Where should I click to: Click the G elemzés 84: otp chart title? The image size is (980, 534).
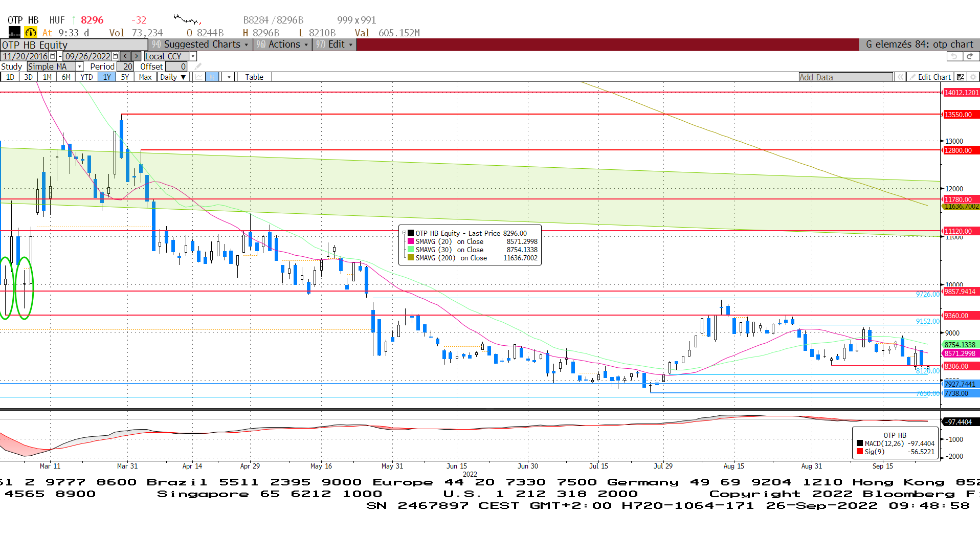pos(920,44)
